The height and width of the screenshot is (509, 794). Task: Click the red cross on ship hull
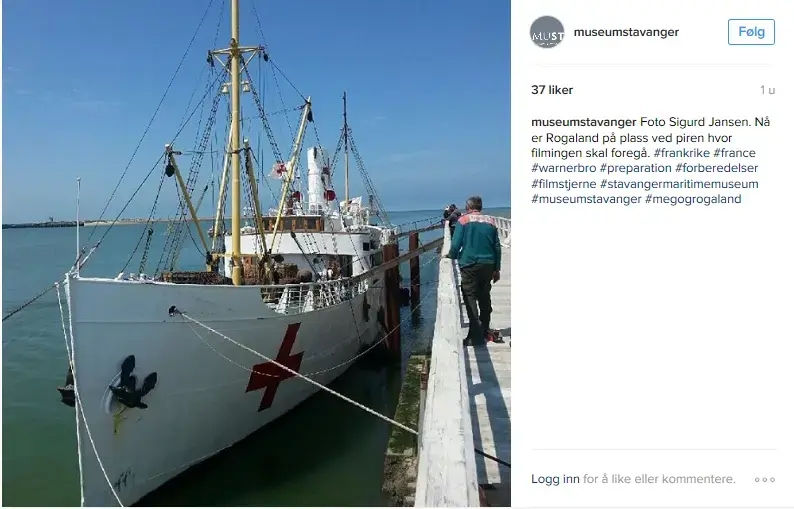click(275, 367)
